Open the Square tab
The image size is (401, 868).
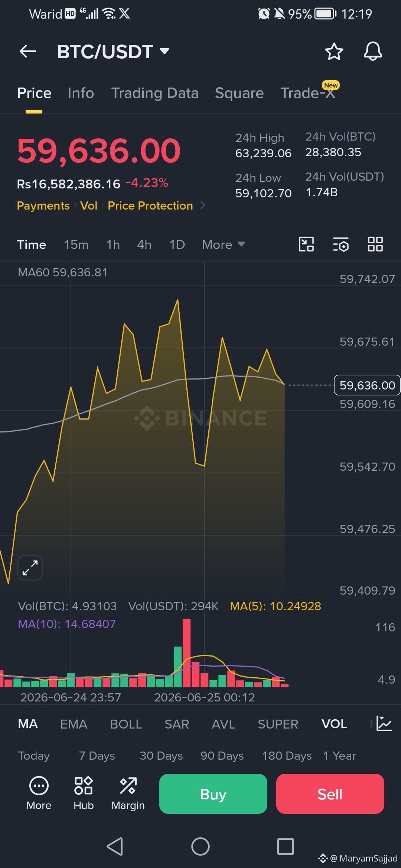[239, 93]
